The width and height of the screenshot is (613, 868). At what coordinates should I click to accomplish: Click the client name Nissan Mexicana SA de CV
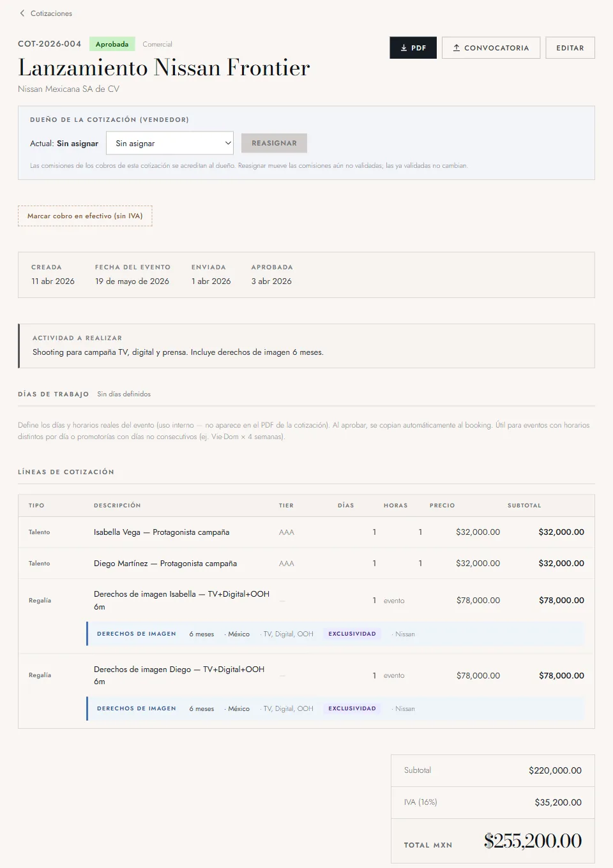point(68,89)
